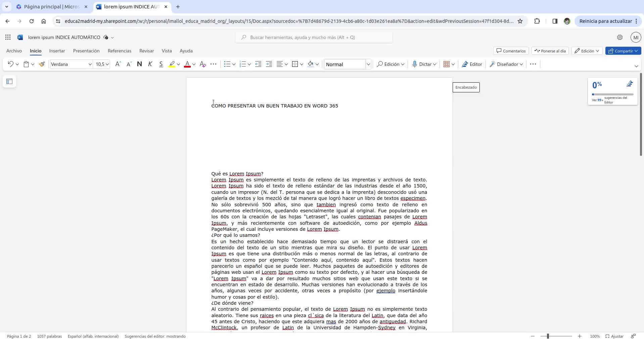Click the Undo arrow icon

pyautogui.click(x=10, y=64)
